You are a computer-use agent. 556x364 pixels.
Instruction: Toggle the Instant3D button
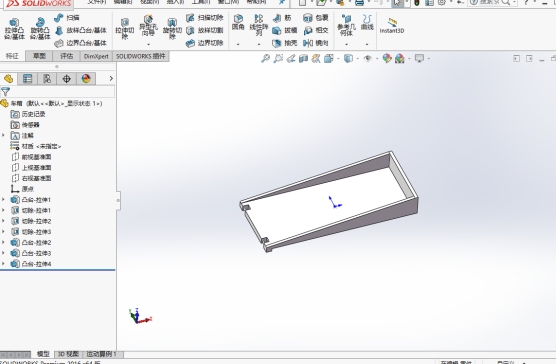pos(392,26)
